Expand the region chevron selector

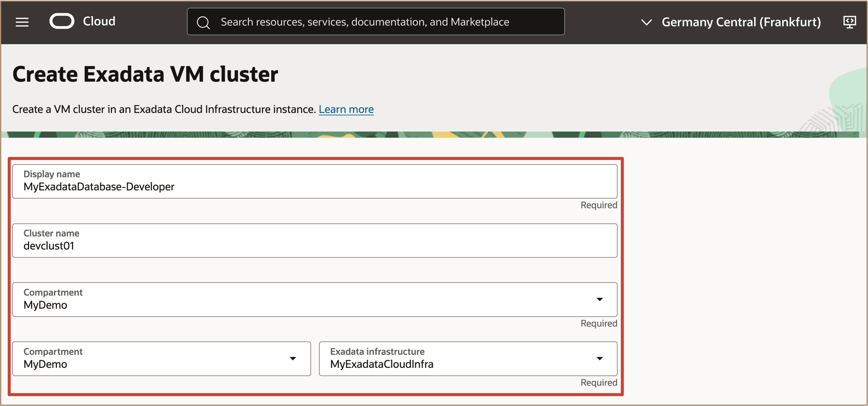(x=646, y=22)
